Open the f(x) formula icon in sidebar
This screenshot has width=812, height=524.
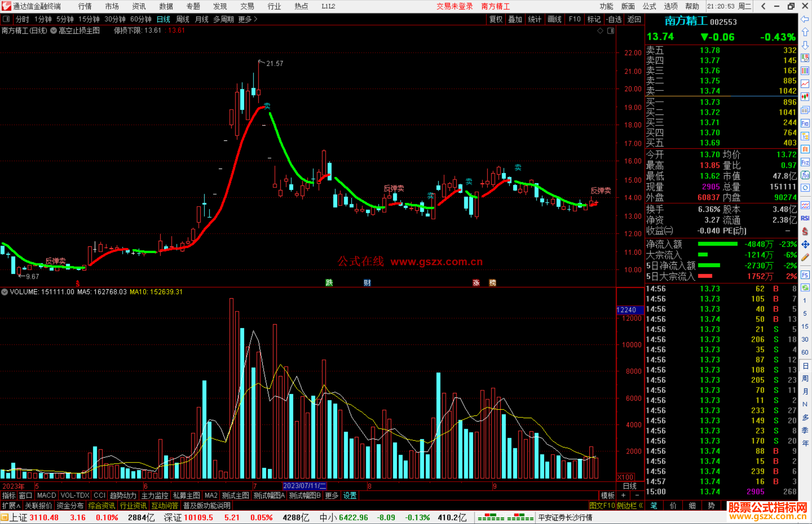[x=805, y=175]
